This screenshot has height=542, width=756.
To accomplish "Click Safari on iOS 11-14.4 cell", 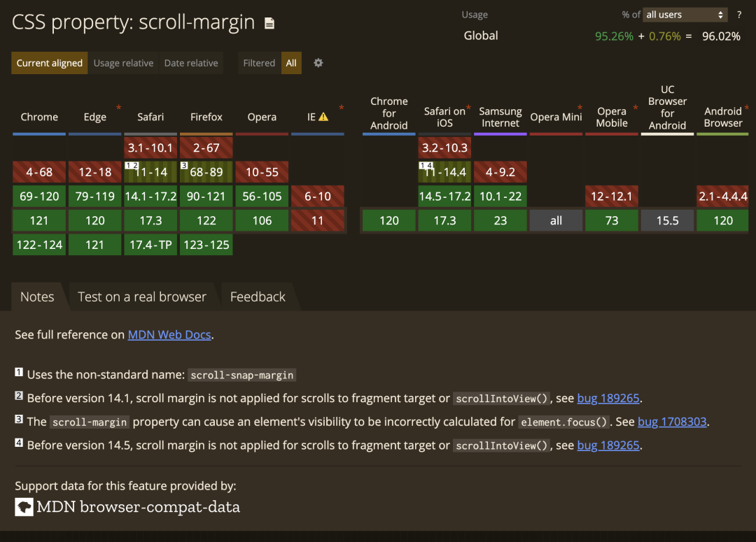I will click(x=444, y=172).
